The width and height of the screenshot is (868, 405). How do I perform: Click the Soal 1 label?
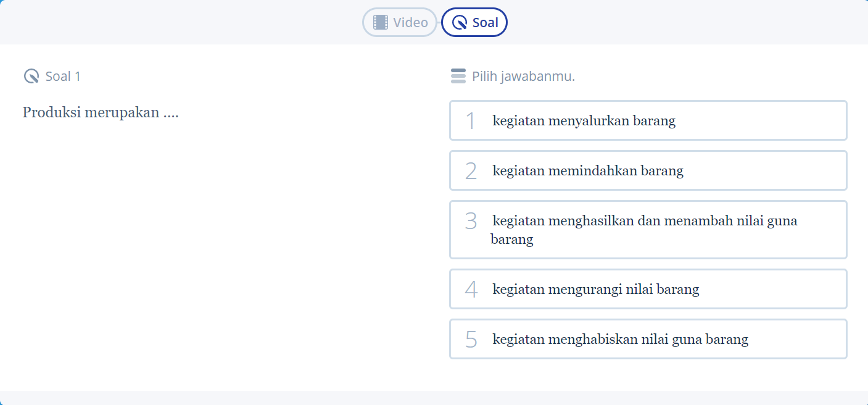[x=62, y=76]
